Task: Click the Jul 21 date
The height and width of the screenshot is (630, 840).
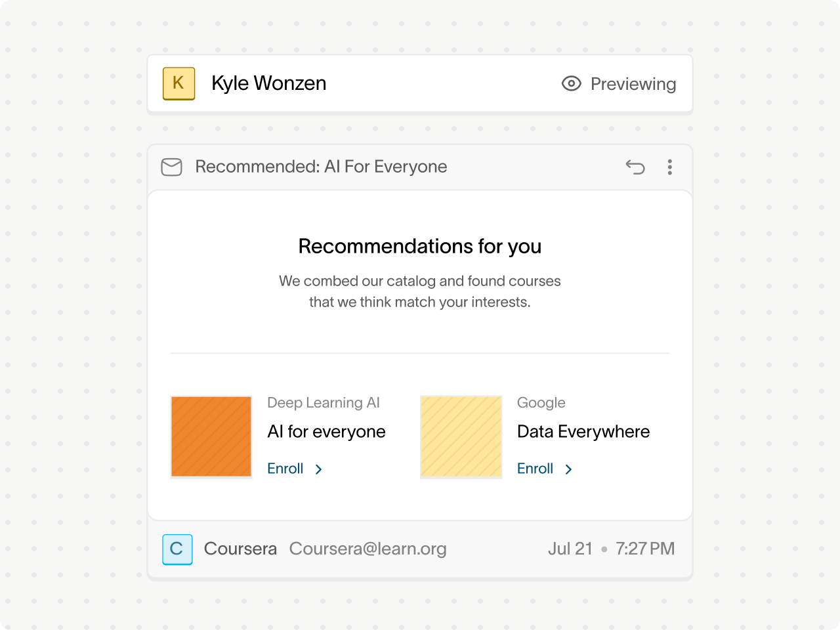Action: (570, 549)
